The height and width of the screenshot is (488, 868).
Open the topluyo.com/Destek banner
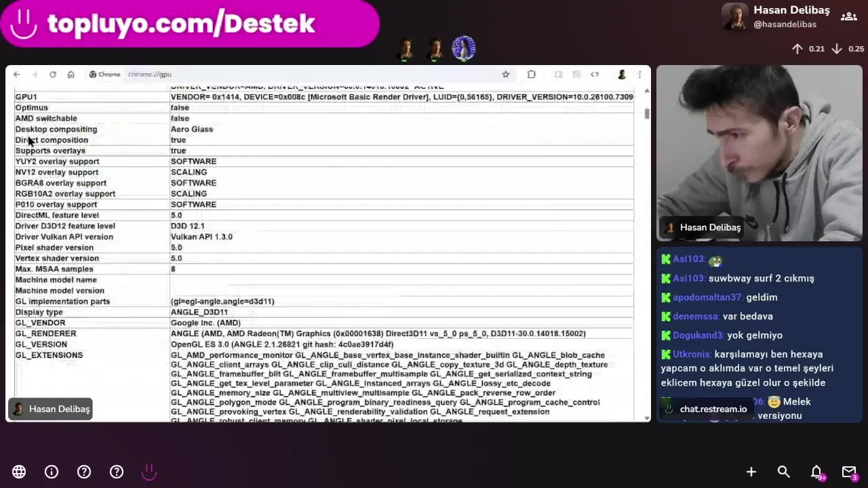[x=189, y=24]
